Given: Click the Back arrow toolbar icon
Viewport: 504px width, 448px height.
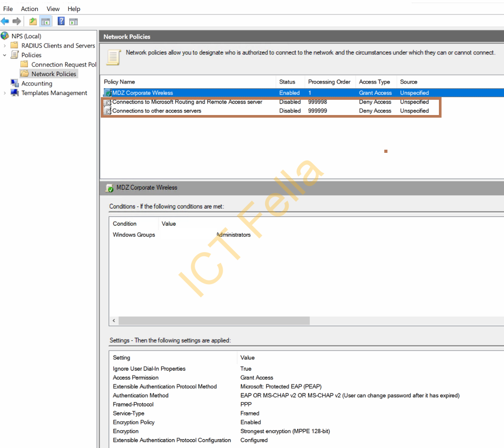Looking at the screenshot, I should coord(5,22).
